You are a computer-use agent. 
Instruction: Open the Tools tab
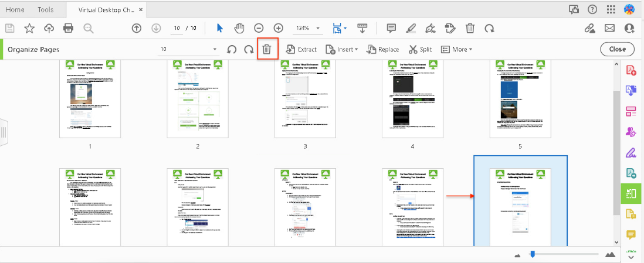click(45, 10)
